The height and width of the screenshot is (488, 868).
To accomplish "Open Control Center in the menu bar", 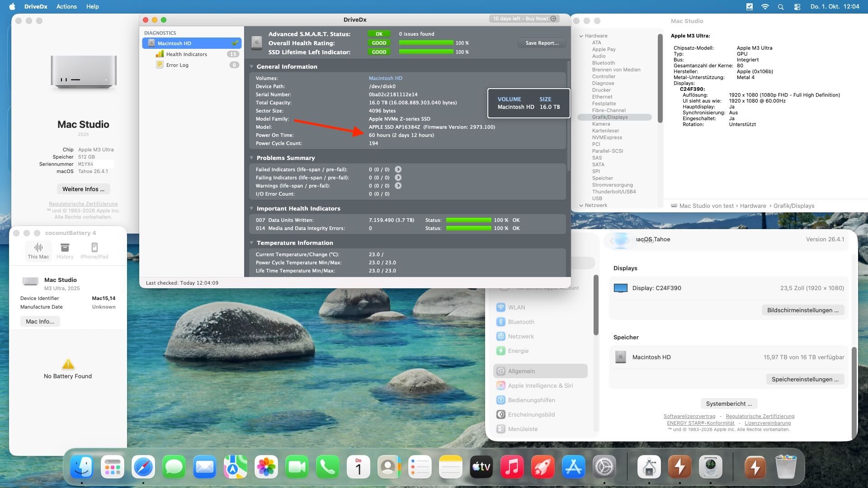I will 797,7.
